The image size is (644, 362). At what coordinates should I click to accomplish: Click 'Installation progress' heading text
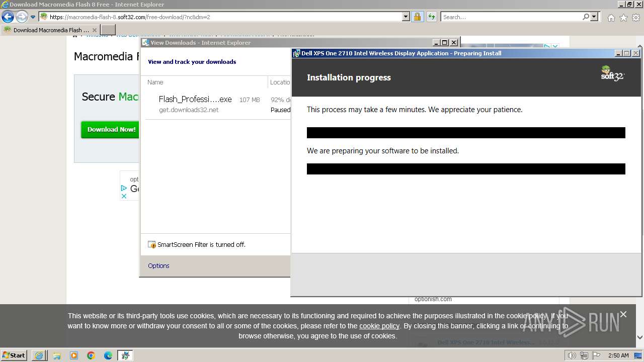[x=349, y=77]
